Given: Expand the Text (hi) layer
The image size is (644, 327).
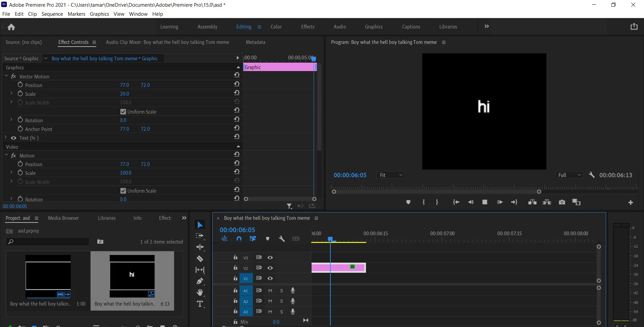Looking at the screenshot, I should (x=6, y=138).
